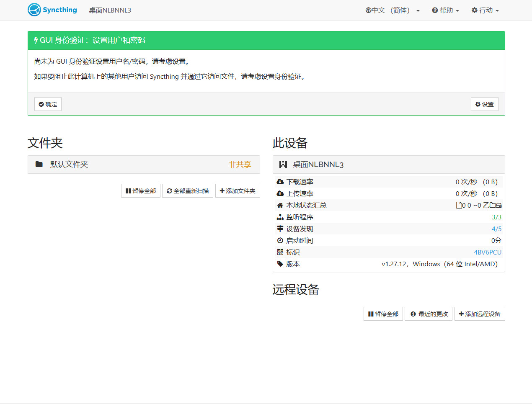Viewport: 532px width, 404px height.
Task: Click the 全部重新扫描 rescan all button
Action: 188,191
